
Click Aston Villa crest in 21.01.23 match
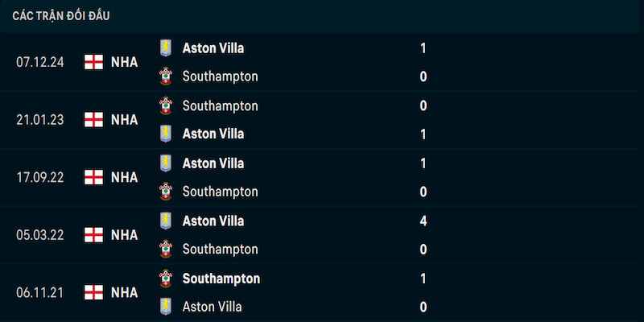(x=166, y=134)
